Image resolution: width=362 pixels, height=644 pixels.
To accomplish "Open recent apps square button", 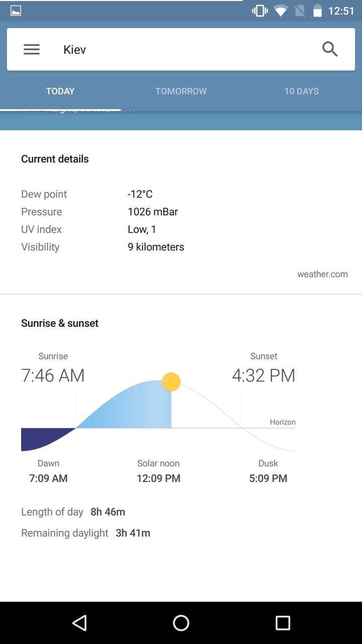I will (x=283, y=623).
